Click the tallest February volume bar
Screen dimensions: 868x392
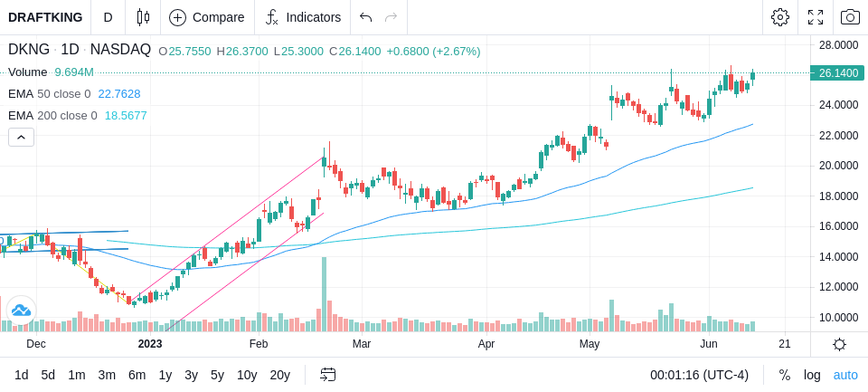coord(324,294)
